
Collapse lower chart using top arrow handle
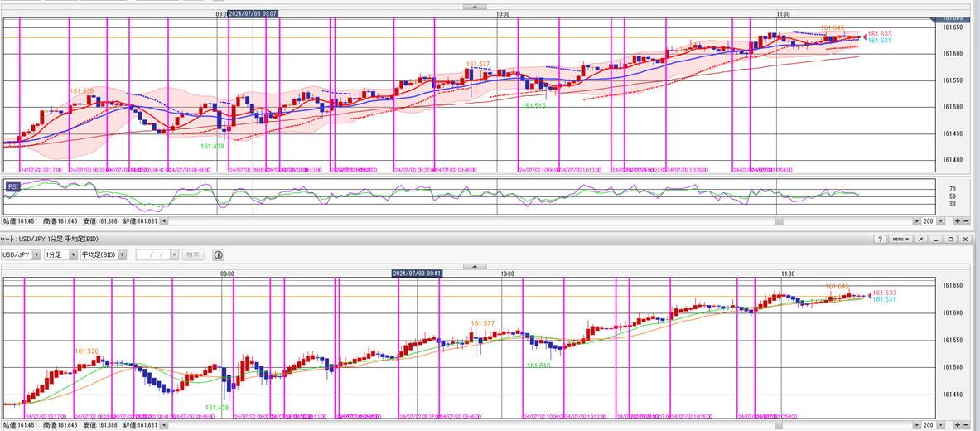475,266
